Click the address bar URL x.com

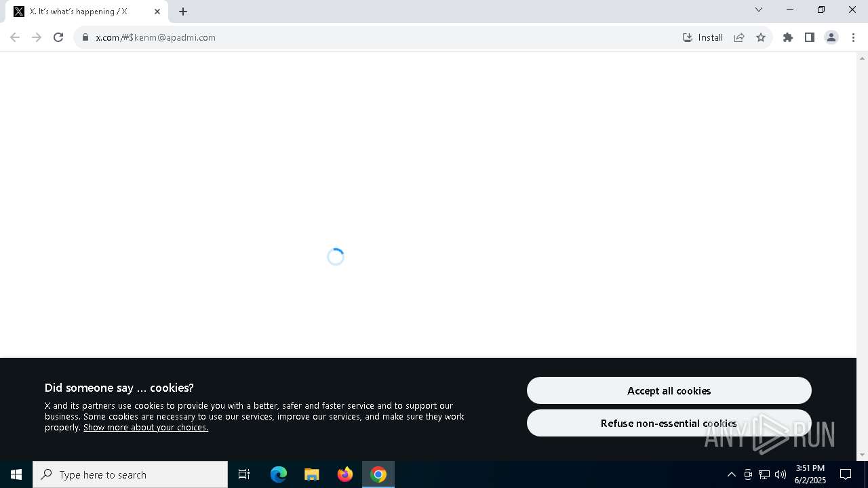(x=155, y=37)
